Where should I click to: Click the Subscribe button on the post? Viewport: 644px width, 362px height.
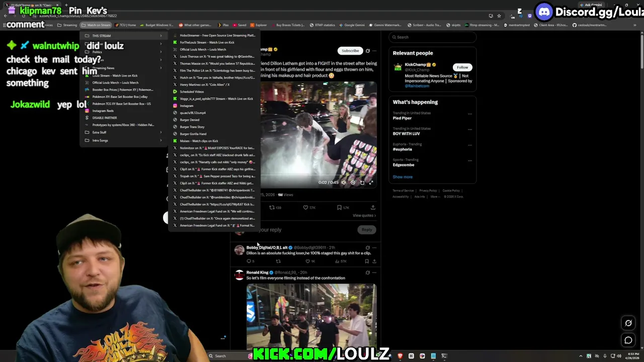pyautogui.click(x=350, y=51)
